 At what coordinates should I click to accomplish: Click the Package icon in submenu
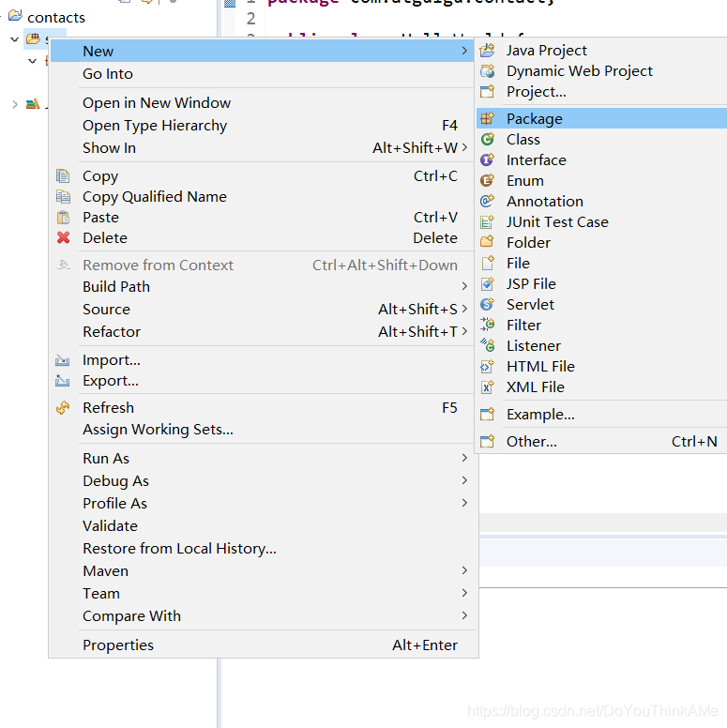tap(487, 119)
